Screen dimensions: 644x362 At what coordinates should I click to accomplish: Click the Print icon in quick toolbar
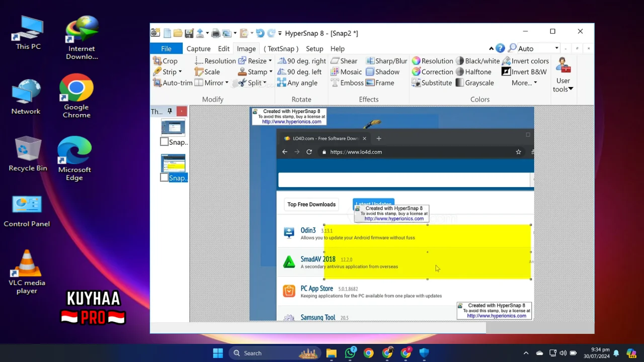click(x=215, y=33)
